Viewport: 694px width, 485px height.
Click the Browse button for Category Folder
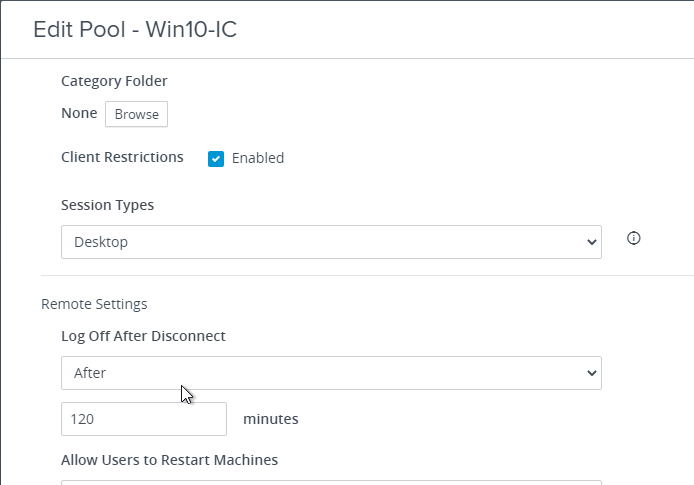point(136,114)
